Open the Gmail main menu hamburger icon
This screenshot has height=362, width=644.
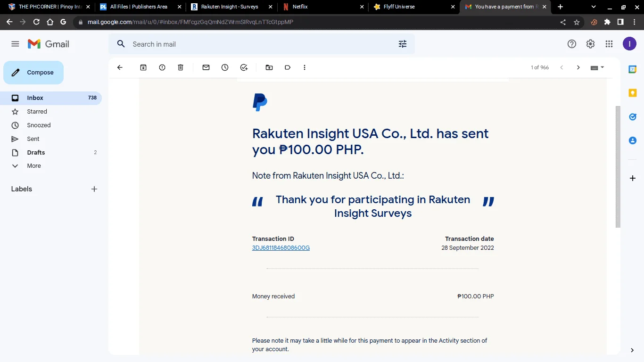[x=15, y=44]
